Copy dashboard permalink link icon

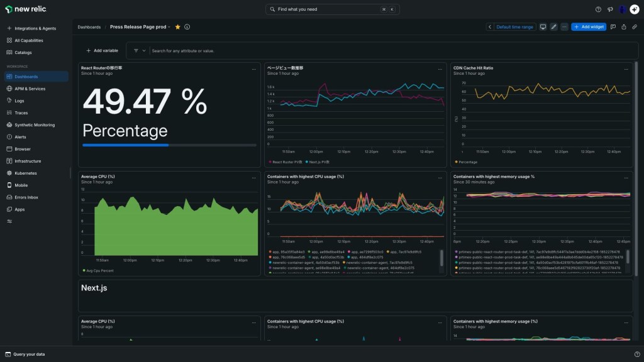[635, 26]
